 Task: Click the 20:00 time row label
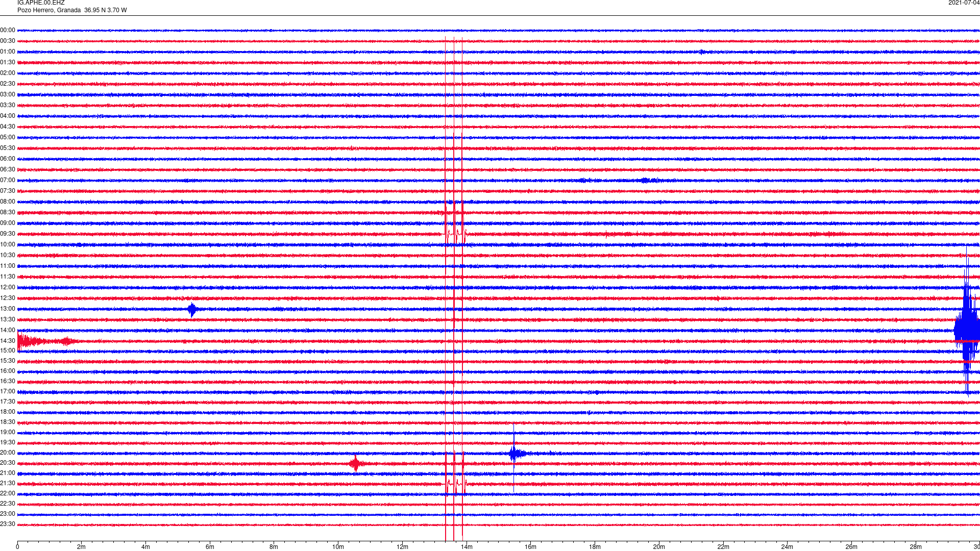(x=8, y=453)
